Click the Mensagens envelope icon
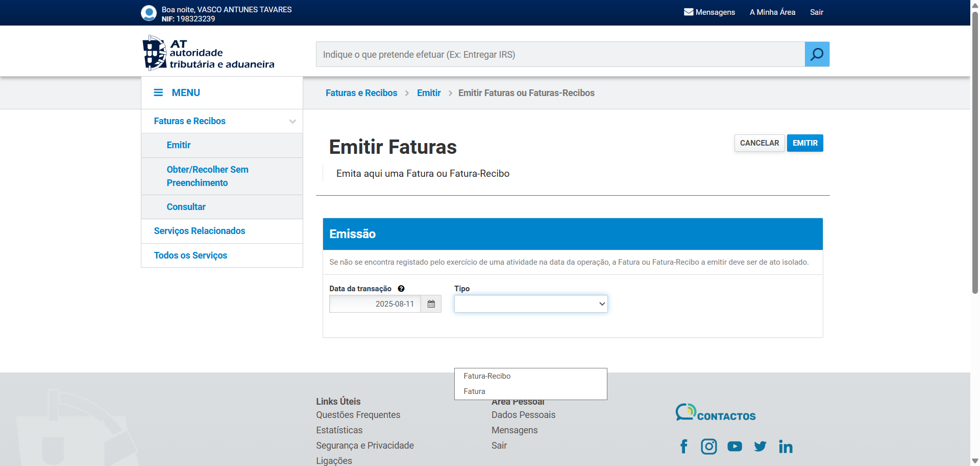The height and width of the screenshot is (466, 980). tap(689, 12)
